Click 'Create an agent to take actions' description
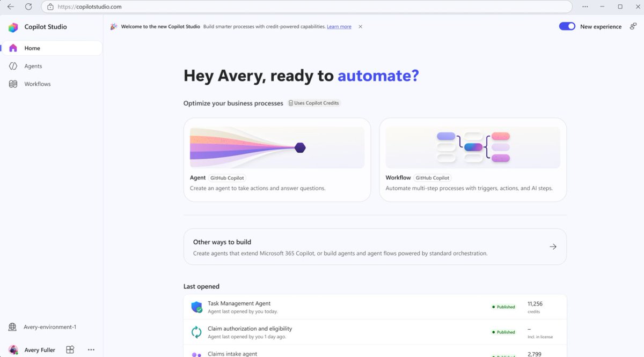 [258, 189]
